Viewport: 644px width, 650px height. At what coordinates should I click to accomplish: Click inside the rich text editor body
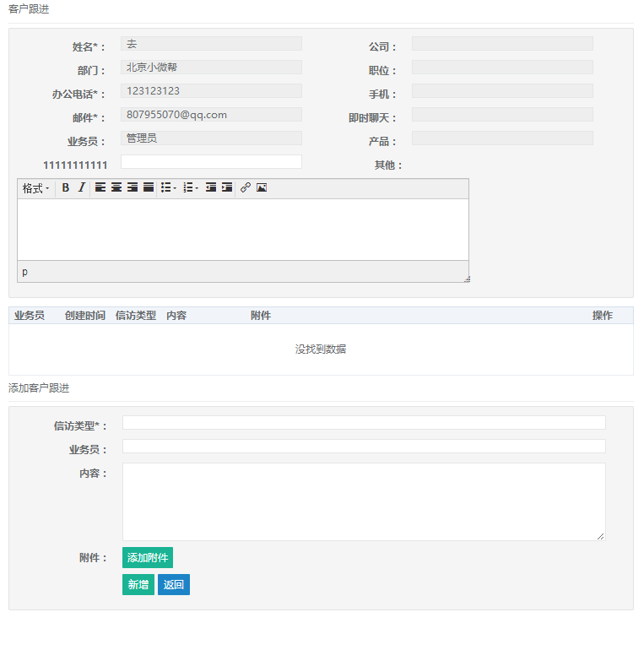[243, 230]
